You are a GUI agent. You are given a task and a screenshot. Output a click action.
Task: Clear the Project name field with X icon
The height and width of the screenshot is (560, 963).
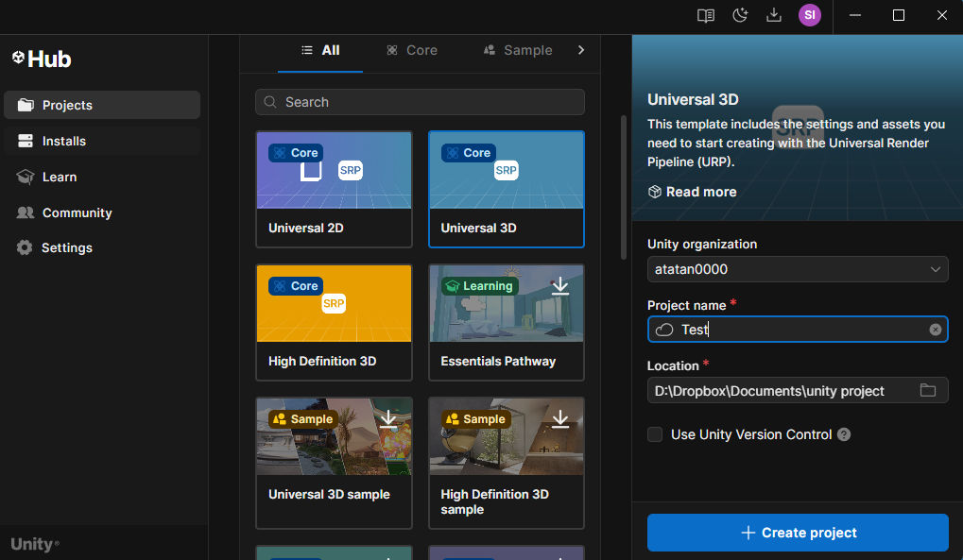tap(935, 330)
